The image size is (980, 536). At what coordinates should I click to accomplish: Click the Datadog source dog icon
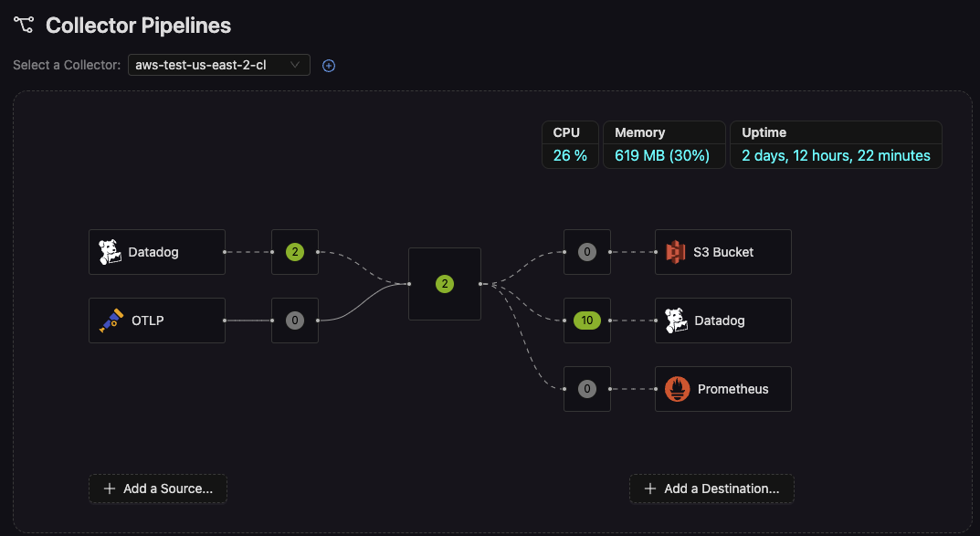[x=111, y=252]
